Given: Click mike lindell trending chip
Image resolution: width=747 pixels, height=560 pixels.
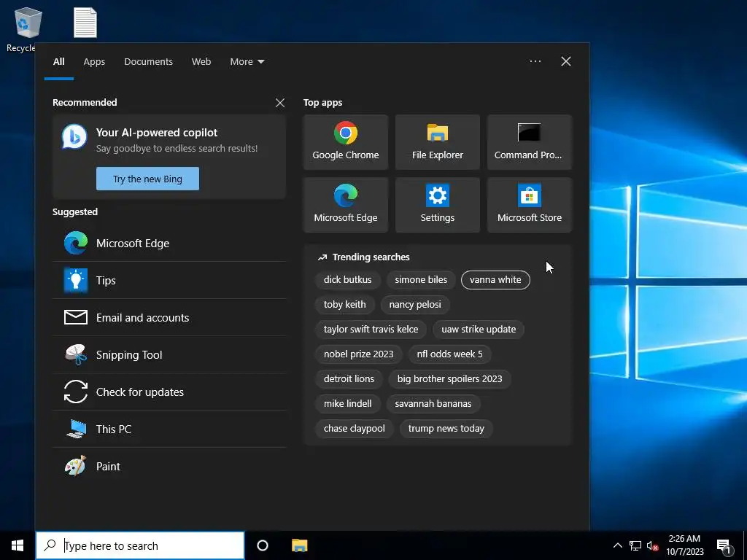Looking at the screenshot, I should click(x=348, y=403).
